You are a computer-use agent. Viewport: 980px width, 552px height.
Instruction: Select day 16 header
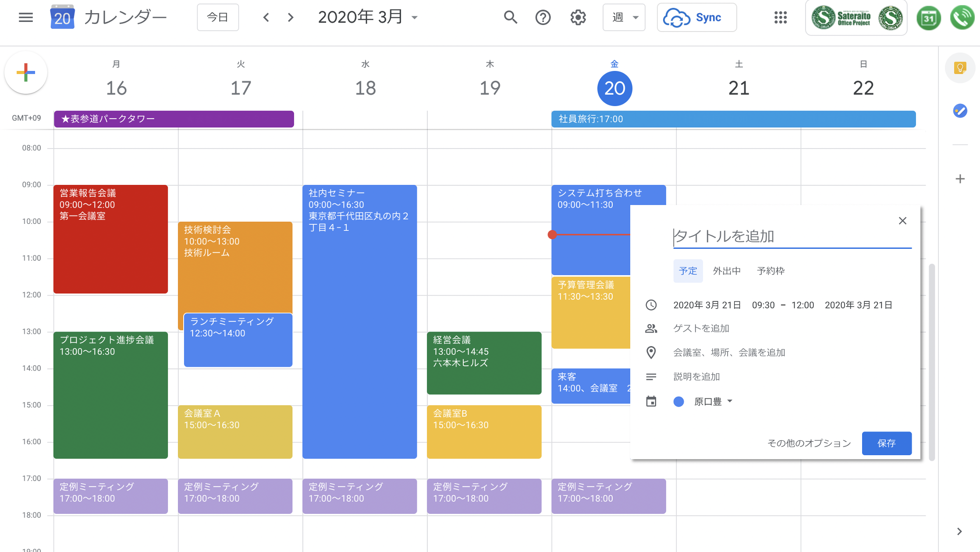click(116, 88)
